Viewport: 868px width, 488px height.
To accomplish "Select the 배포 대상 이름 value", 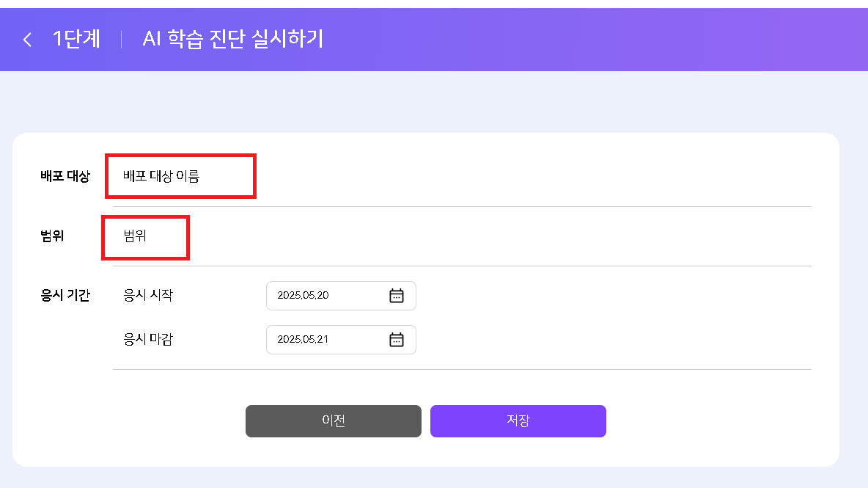I will pos(161,176).
